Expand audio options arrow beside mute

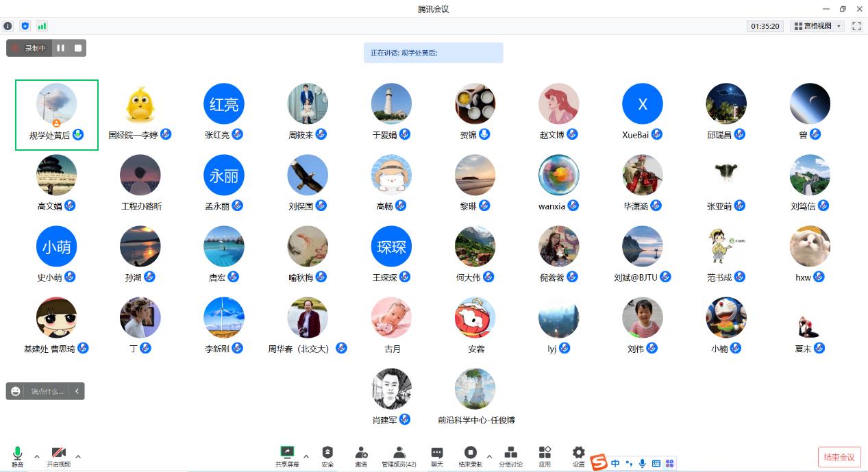(x=37, y=456)
